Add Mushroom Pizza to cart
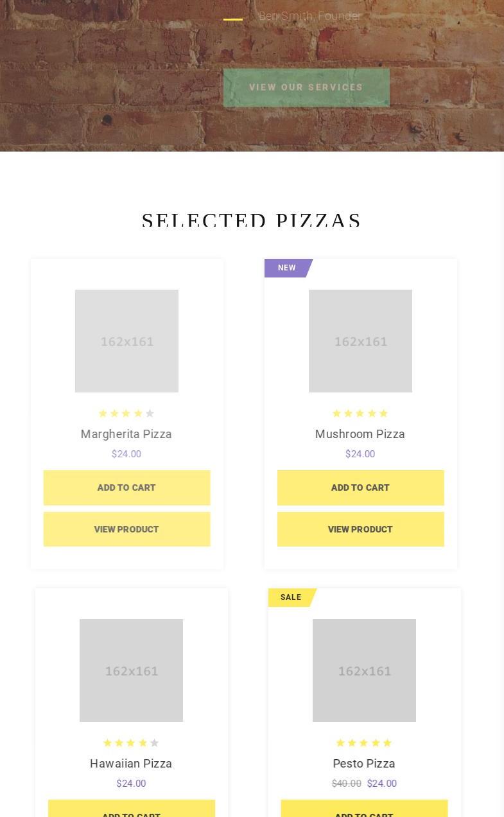 pos(360,488)
